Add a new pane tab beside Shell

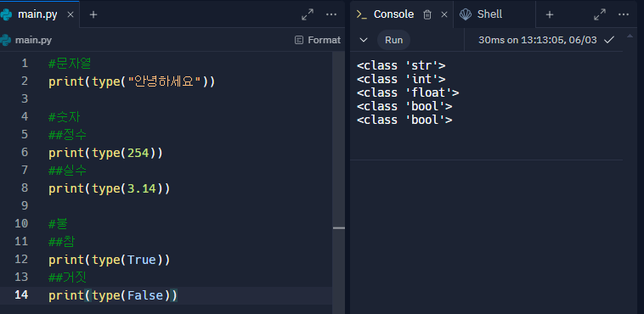coord(549,14)
